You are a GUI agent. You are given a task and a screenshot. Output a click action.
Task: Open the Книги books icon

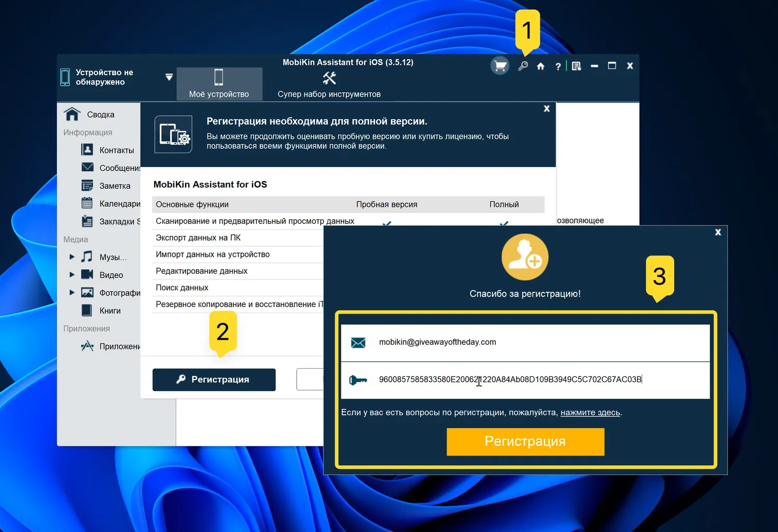point(86,310)
